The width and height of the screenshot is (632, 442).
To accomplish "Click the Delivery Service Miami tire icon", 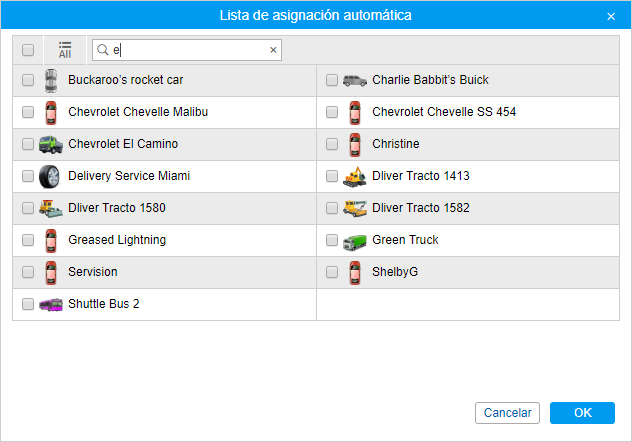I will (x=50, y=176).
